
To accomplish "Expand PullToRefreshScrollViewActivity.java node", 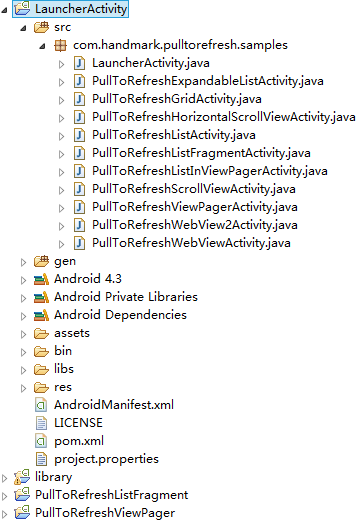I will (x=61, y=190).
